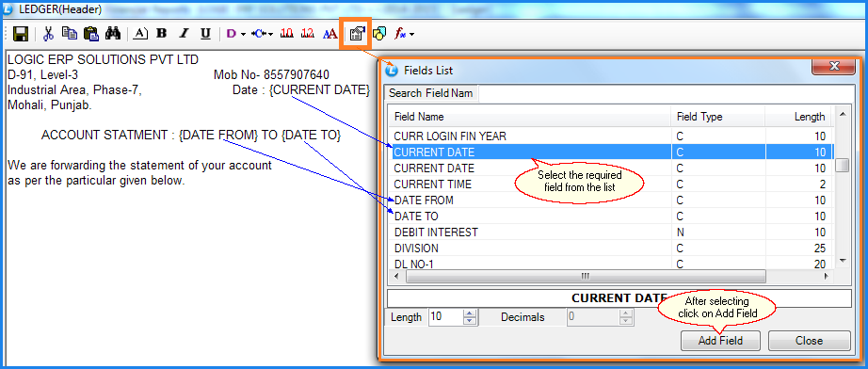Click the horizontal scrollbar thumb in Fields List
The height and width of the screenshot is (369, 868).
pos(586,276)
